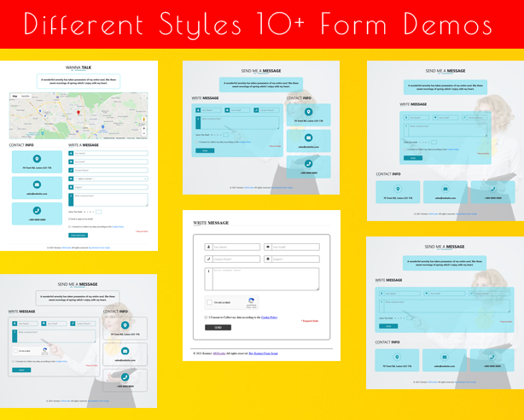Check 'I'm not a robot' in the white form
The width and height of the screenshot is (524, 420).
(x=211, y=302)
